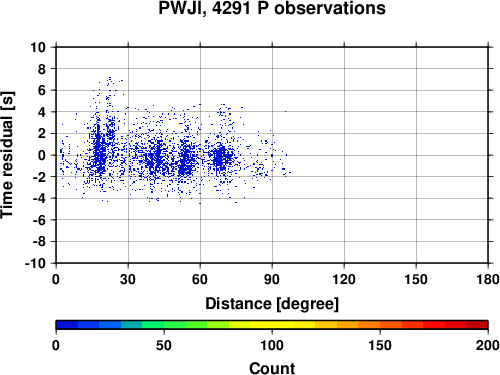Click distance axis tick label "90"
Screen dimensions: 500x375
tap(272, 279)
